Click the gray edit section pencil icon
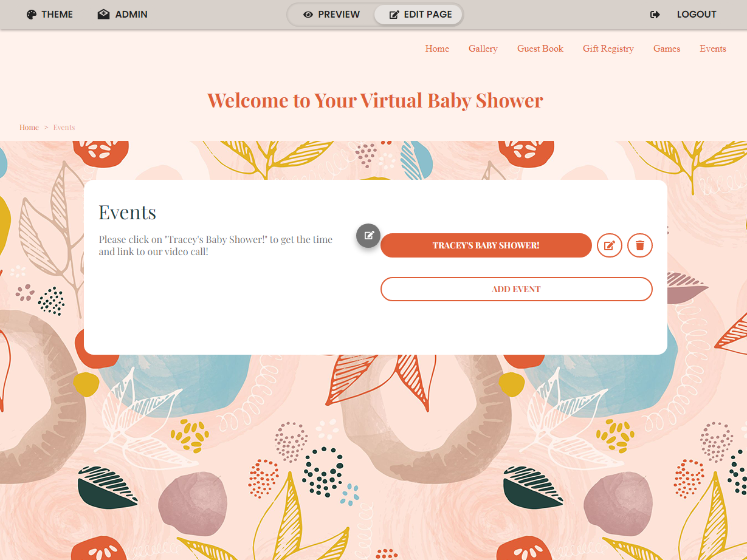747x560 pixels. 368,236
